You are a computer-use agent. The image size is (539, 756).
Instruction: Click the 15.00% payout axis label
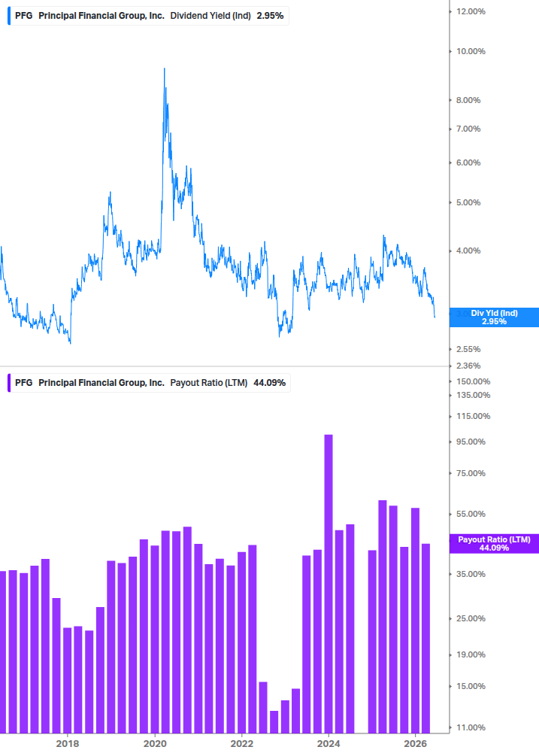[x=471, y=687]
